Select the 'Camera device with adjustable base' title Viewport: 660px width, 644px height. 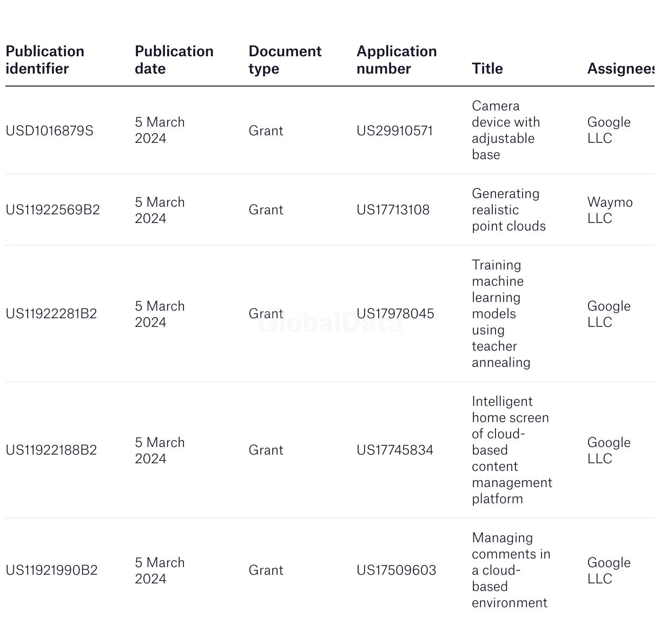click(505, 130)
